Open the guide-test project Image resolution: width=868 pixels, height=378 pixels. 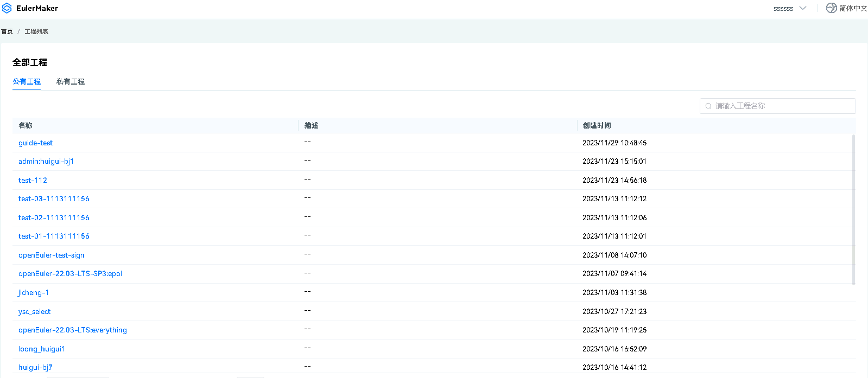pyautogui.click(x=35, y=143)
